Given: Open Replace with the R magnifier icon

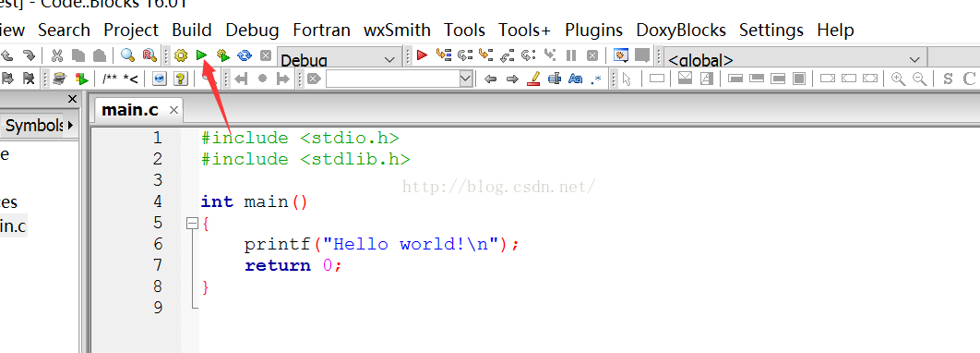Looking at the screenshot, I should pos(149,55).
